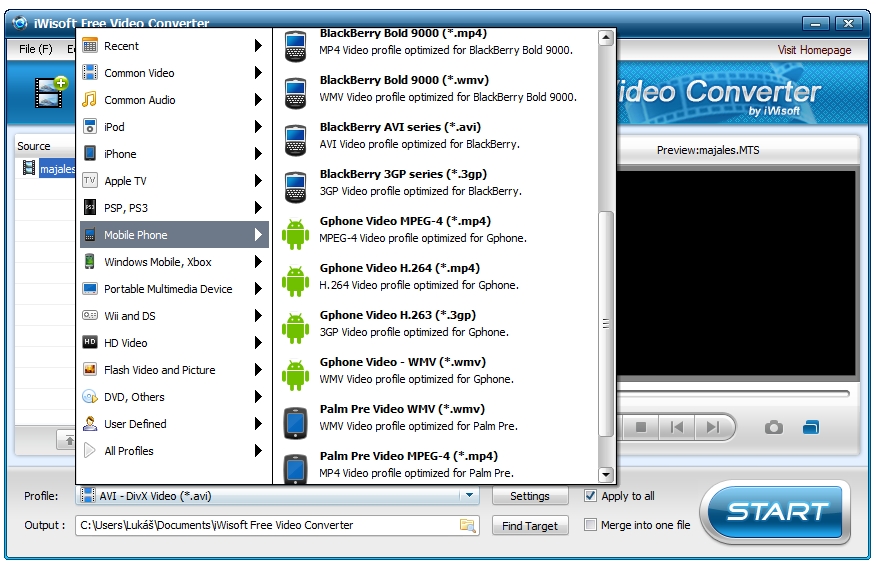Click the majales source file film icon
Screen dimensions: 876x566
point(29,168)
